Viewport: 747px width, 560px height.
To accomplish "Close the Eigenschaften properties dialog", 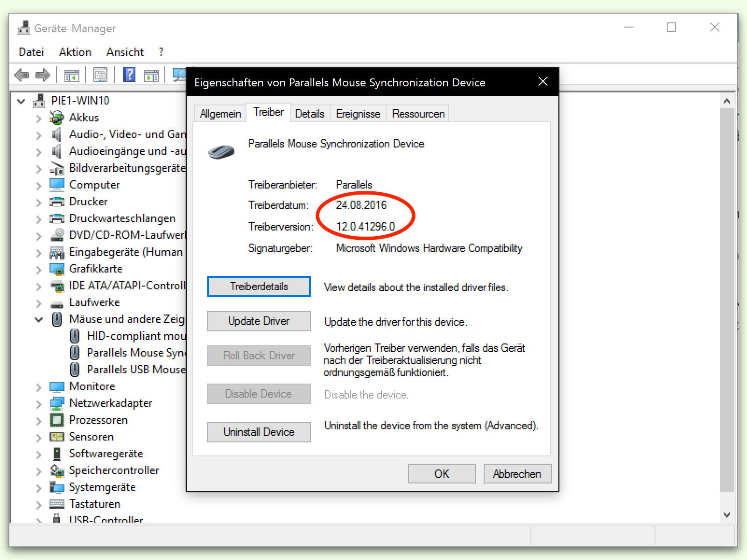I will click(543, 82).
